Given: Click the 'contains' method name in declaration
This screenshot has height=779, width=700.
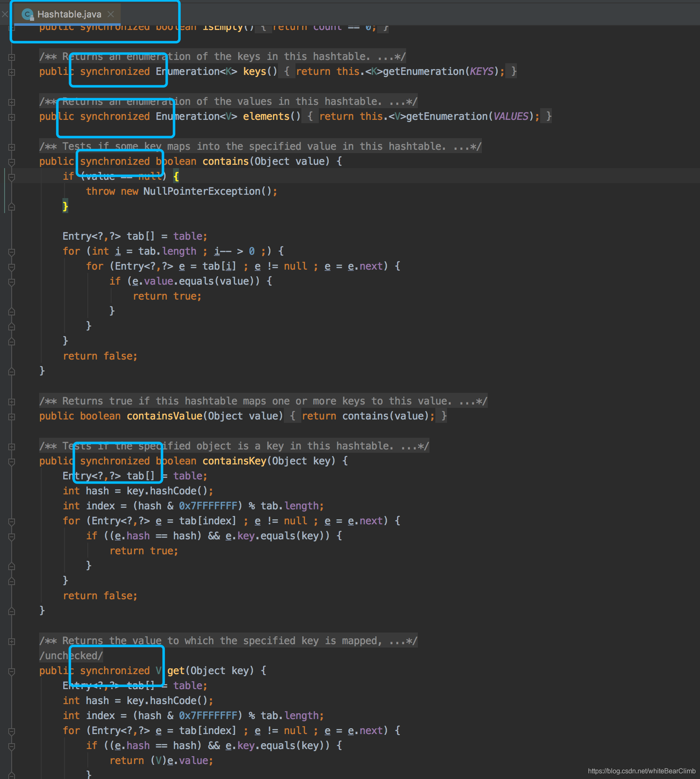Looking at the screenshot, I should pos(225,161).
